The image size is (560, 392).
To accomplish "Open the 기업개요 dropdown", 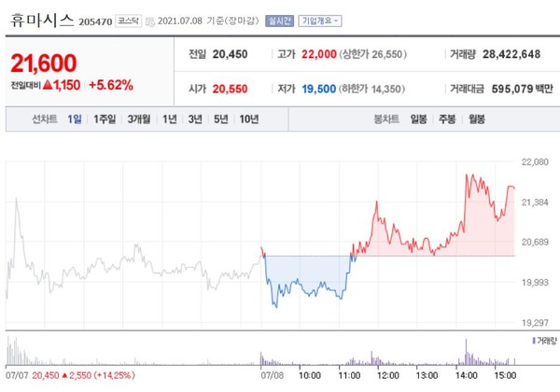I will [320, 20].
